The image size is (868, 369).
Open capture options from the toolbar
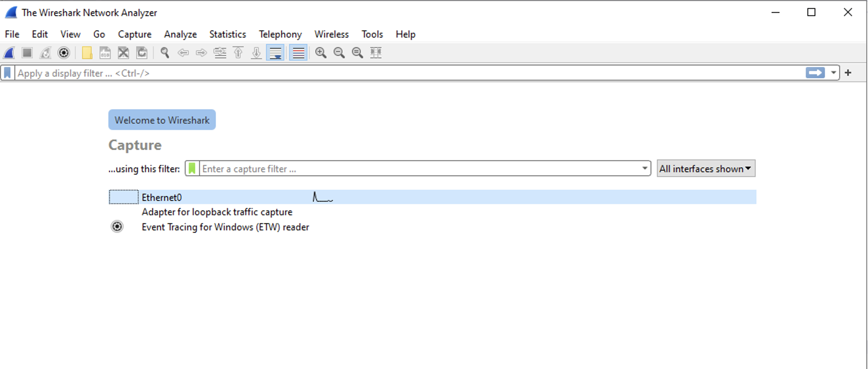click(x=64, y=53)
